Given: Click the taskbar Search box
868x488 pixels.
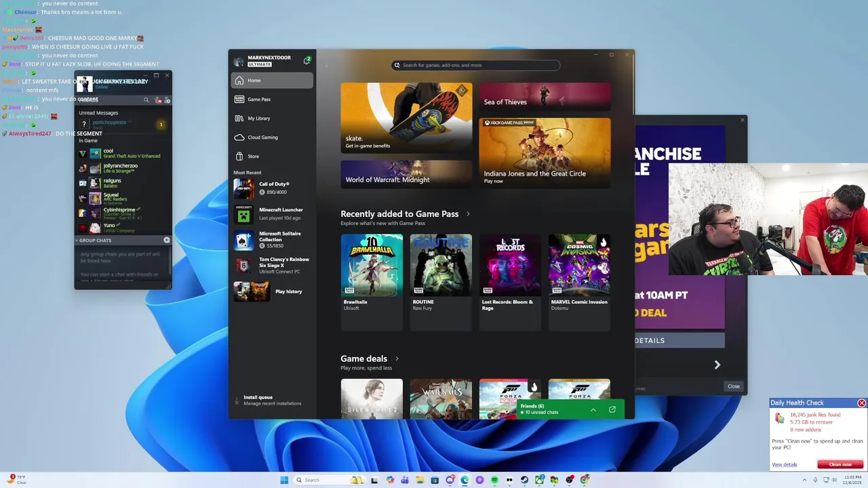Looking at the screenshot, I should pos(330,480).
